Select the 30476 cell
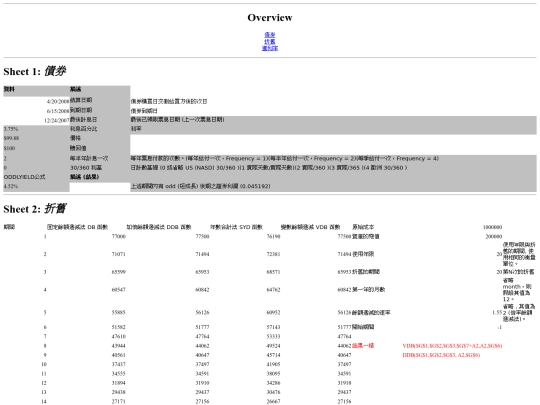 click(273, 392)
